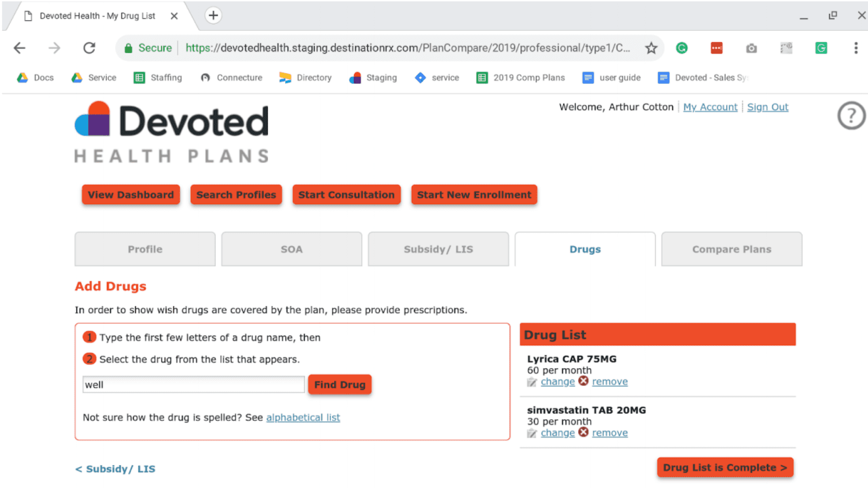Go back using the browser back arrow
The image size is (868, 488).
(20, 48)
